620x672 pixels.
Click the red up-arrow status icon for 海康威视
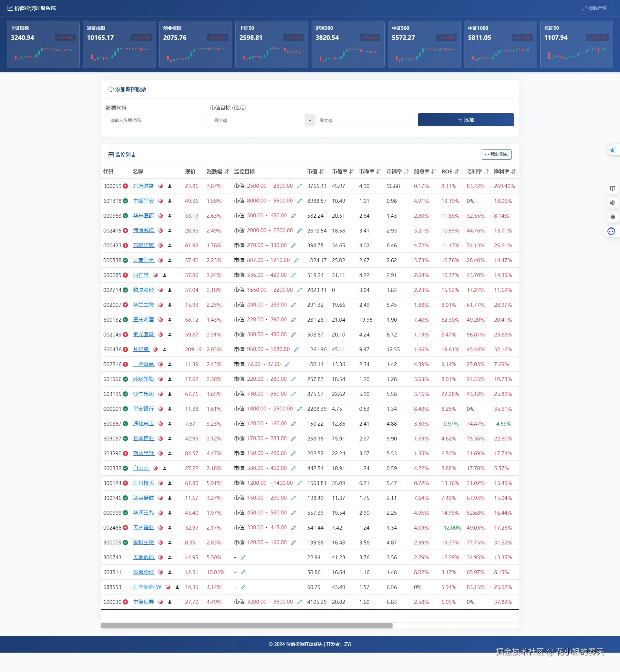click(126, 231)
